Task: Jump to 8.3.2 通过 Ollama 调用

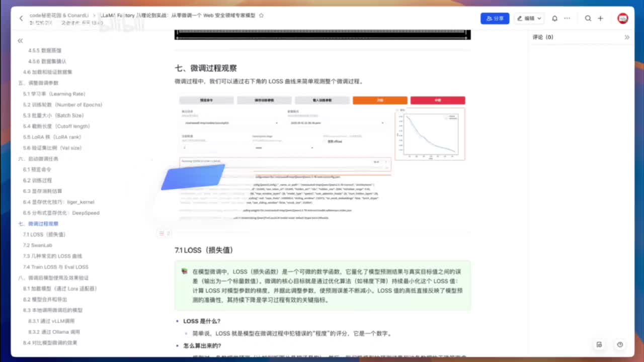Action: click(54, 332)
